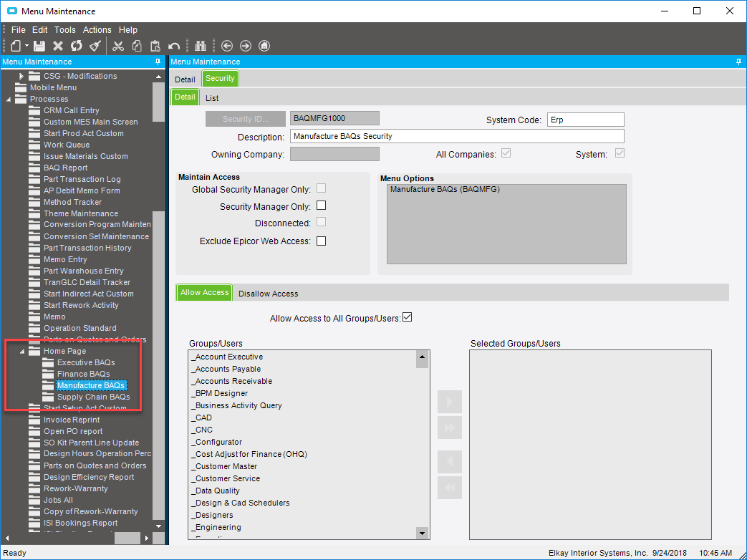Click tree horizontal scroll-left arrow
The image size is (747, 560).
[6, 538]
